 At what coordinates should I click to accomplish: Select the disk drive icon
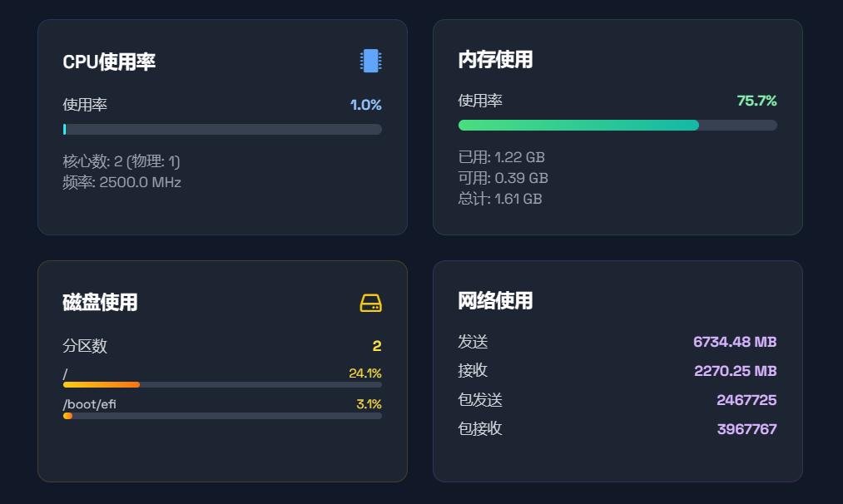click(x=369, y=303)
